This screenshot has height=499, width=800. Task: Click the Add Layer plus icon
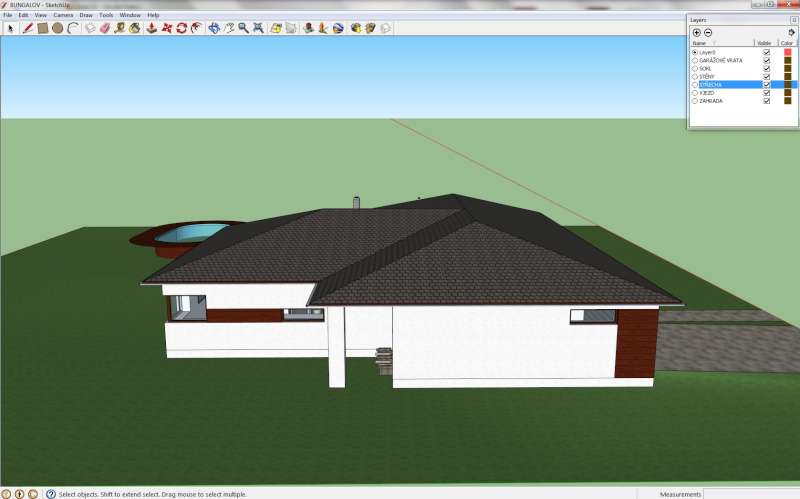(x=696, y=32)
